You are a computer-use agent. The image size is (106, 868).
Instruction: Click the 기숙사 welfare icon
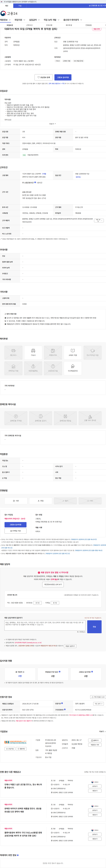[33, 352]
